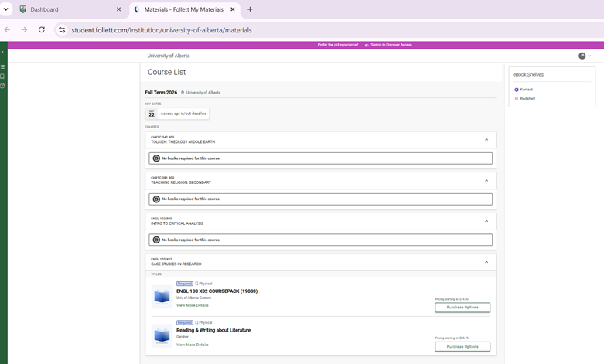Click the Reading & Writing about Literature title
Viewport: 604px width, 364px height.
point(213,330)
